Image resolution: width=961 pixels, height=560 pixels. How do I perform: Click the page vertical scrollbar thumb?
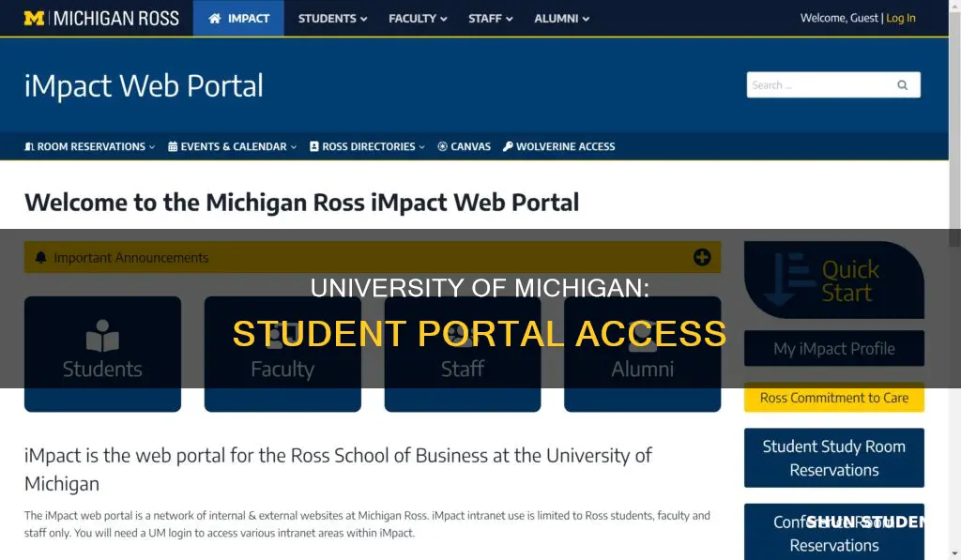pos(954,129)
